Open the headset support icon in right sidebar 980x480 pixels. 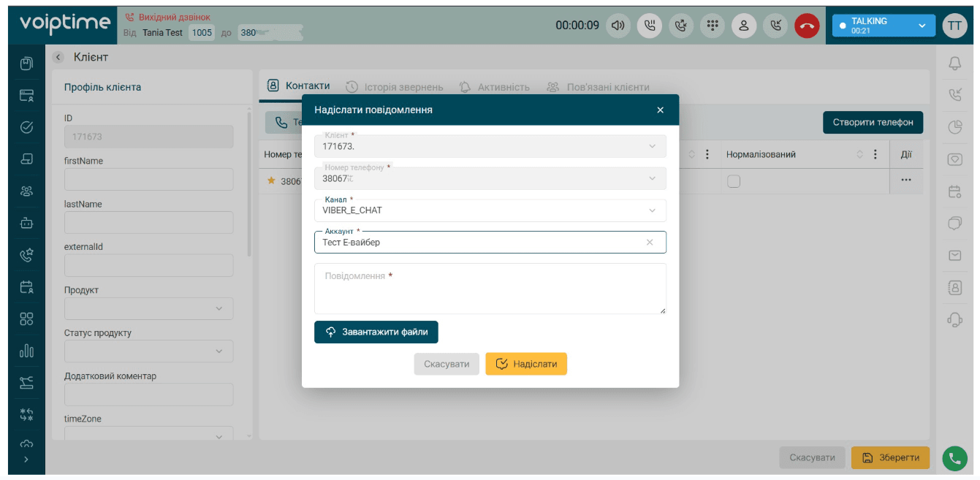click(954, 319)
